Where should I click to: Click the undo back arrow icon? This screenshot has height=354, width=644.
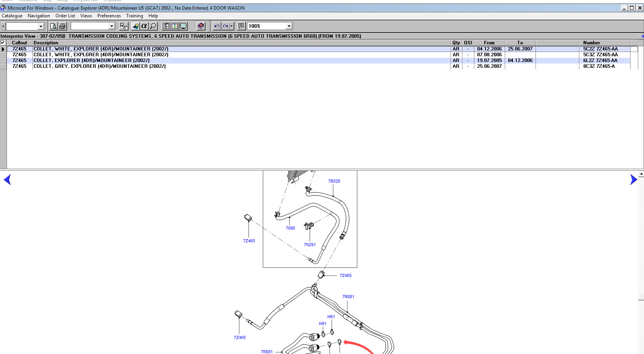pyautogui.click(x=217, y=26)
